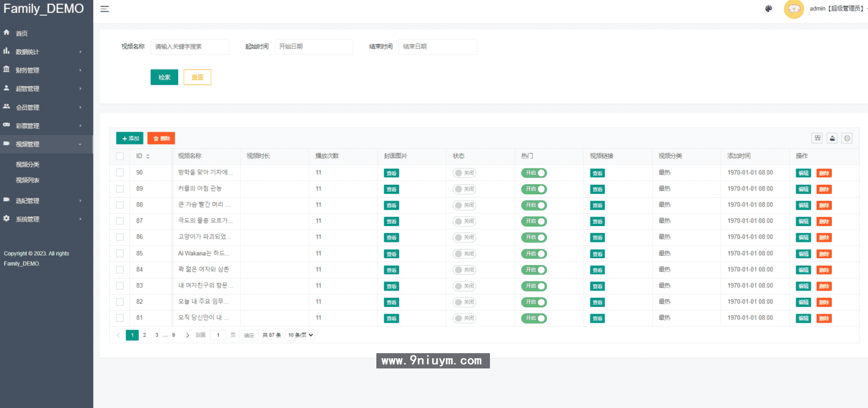Go to next page arrow
Image resolution: width=868 pixels, height=408 pixels.
188,335
